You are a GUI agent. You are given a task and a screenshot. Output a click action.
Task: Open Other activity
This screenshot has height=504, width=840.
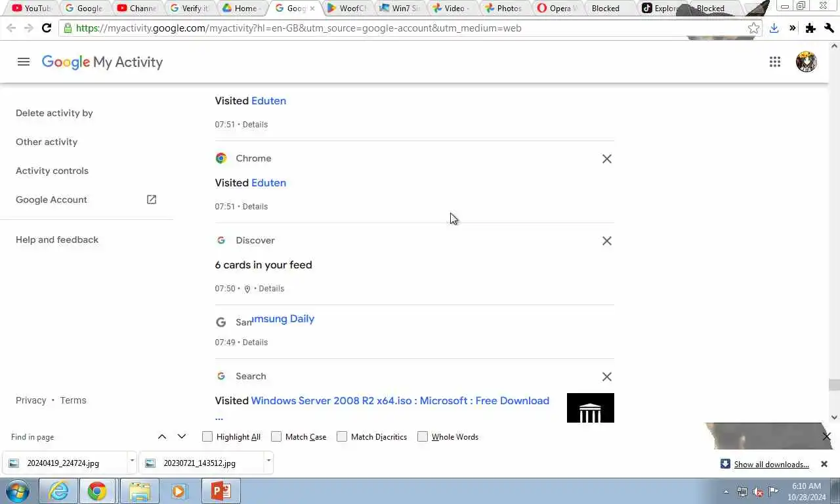click(x=47, y=142)
